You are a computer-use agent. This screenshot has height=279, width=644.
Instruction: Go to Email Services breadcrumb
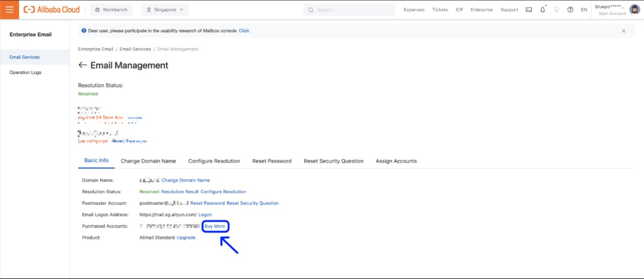[135, 49]
